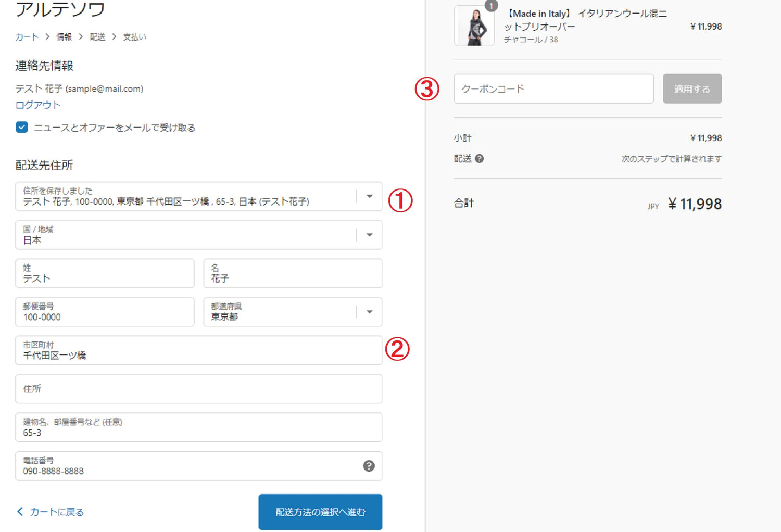
Task: Click the クーポンコード input field
Action: coord(553,89)
